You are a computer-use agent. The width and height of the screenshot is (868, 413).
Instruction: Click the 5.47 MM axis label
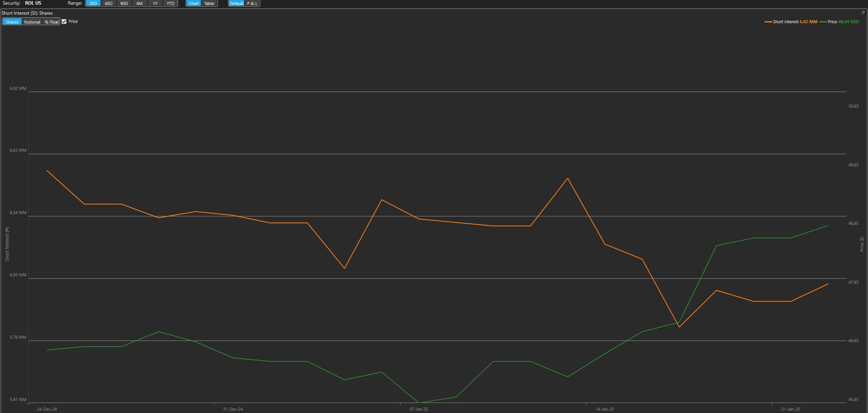tap(18, 399)
